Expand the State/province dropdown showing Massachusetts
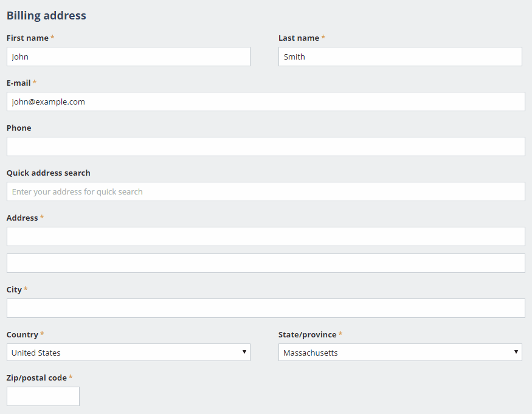Viewport: 532px width, 414px height. [x=400, y=352]
